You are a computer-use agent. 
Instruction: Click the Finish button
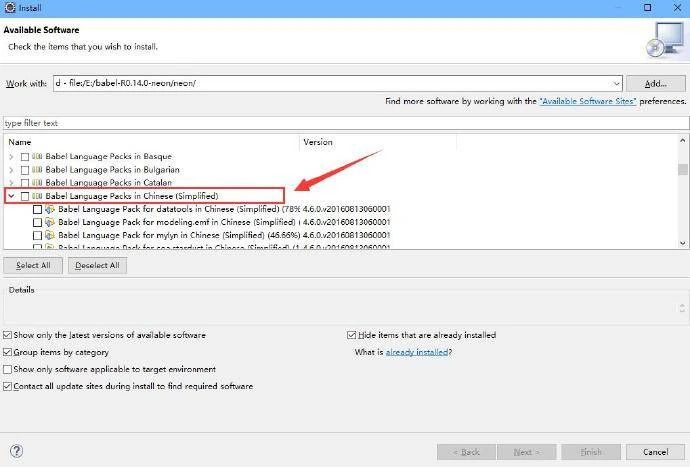[x=591, y=452]
